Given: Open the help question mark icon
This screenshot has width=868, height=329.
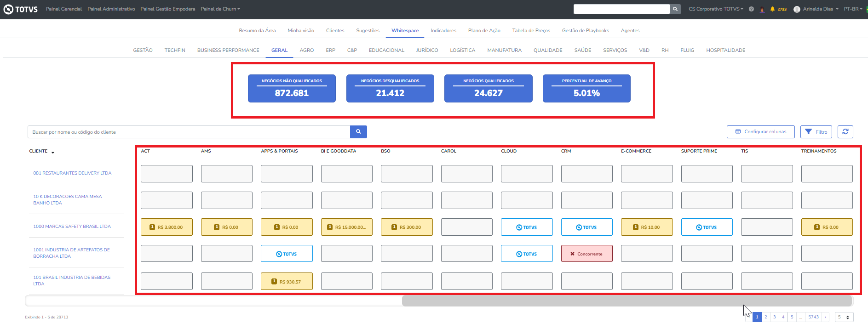Looking at the screenshot, I should [x=751, y=9].
